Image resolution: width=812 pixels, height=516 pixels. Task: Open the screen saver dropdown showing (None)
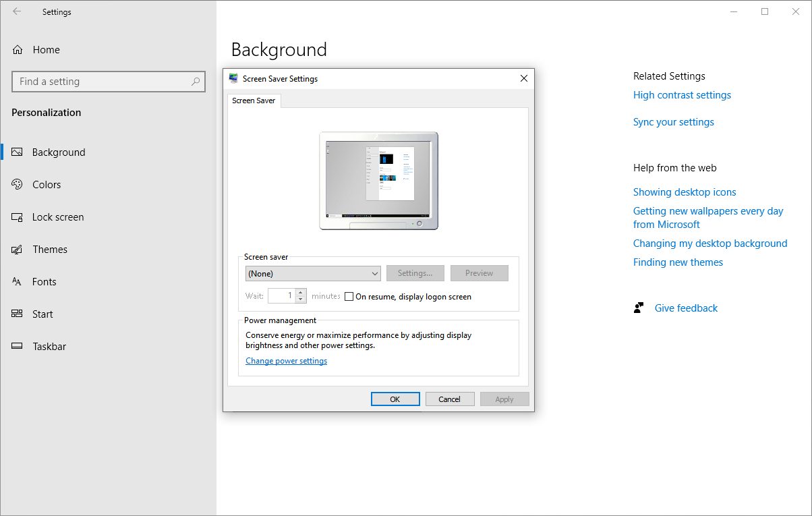point(312,273)
